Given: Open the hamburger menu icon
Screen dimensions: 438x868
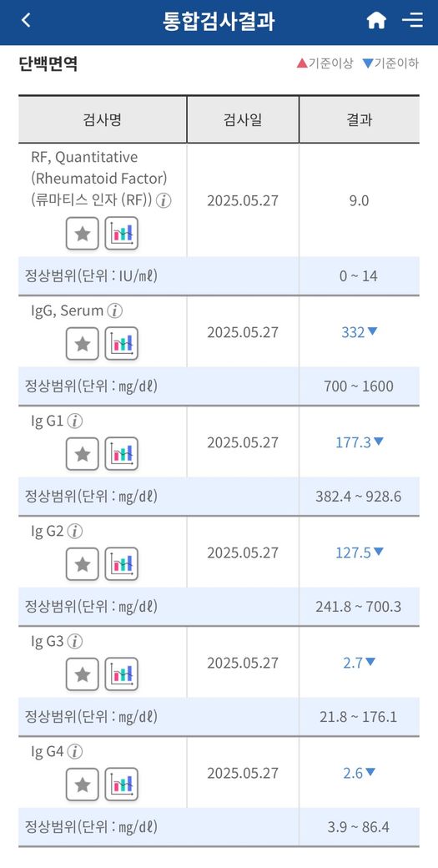Looking at the screenshot, I should pos(413,21).
